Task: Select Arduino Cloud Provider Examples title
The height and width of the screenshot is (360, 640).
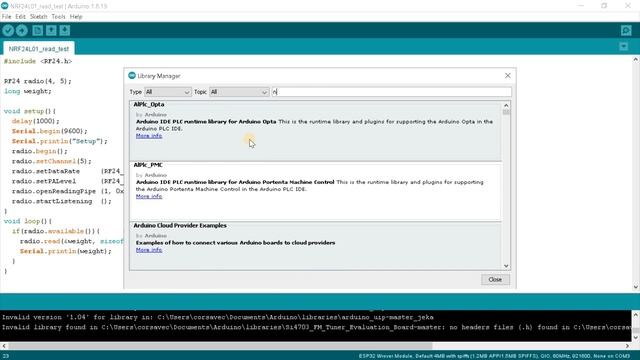Action: (180, 225)
